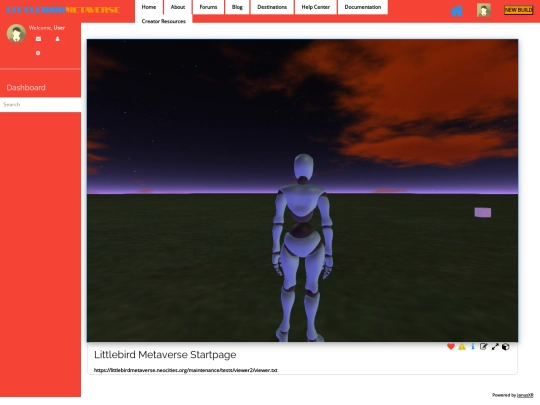The image size is (540, 405).
Task: Open the settings gear icon in sidebar
Action: (38, 53)
